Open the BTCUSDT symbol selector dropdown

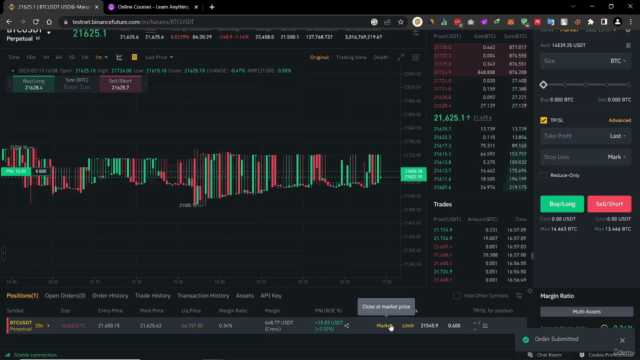[49, 32]
